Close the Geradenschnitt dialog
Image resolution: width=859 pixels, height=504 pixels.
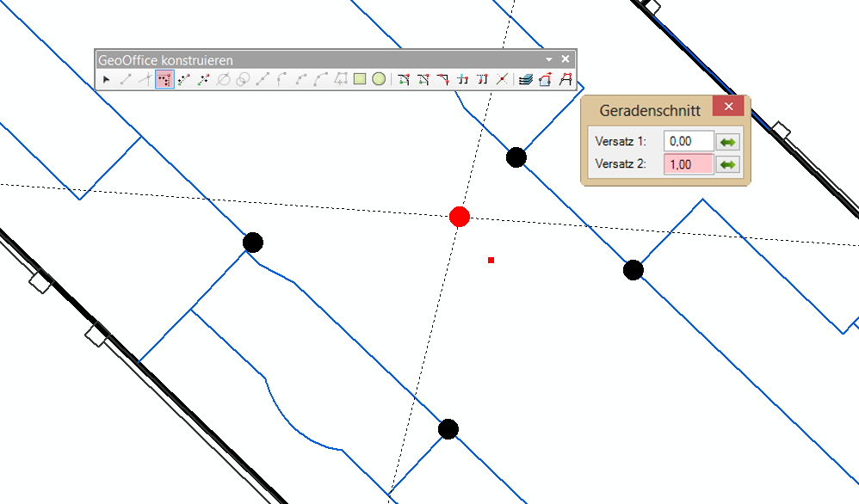tap(728, 108)
